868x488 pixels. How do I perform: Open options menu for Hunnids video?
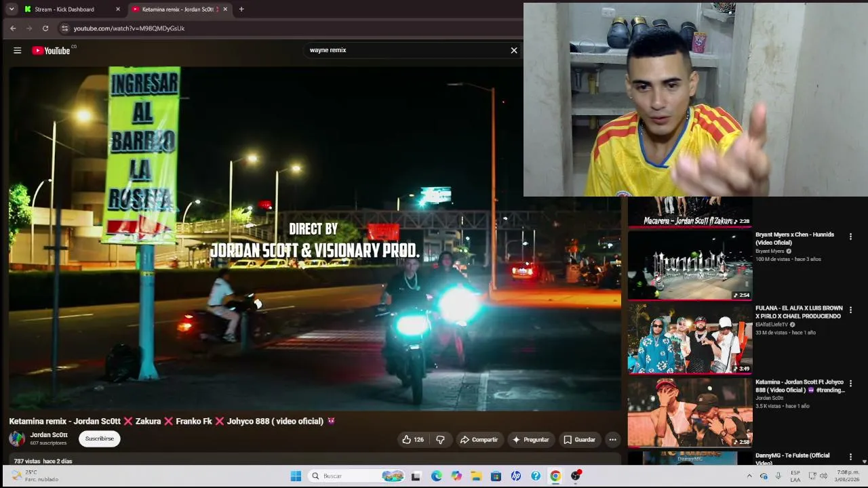point(850,237)
